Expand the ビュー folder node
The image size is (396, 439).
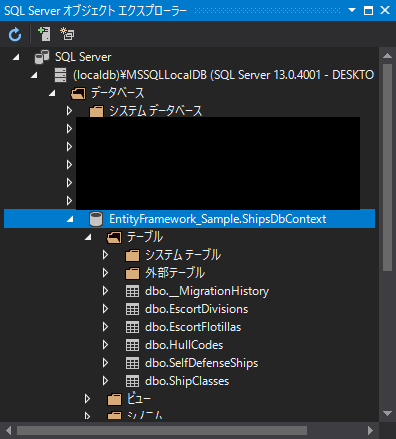[x=87, y=399]
